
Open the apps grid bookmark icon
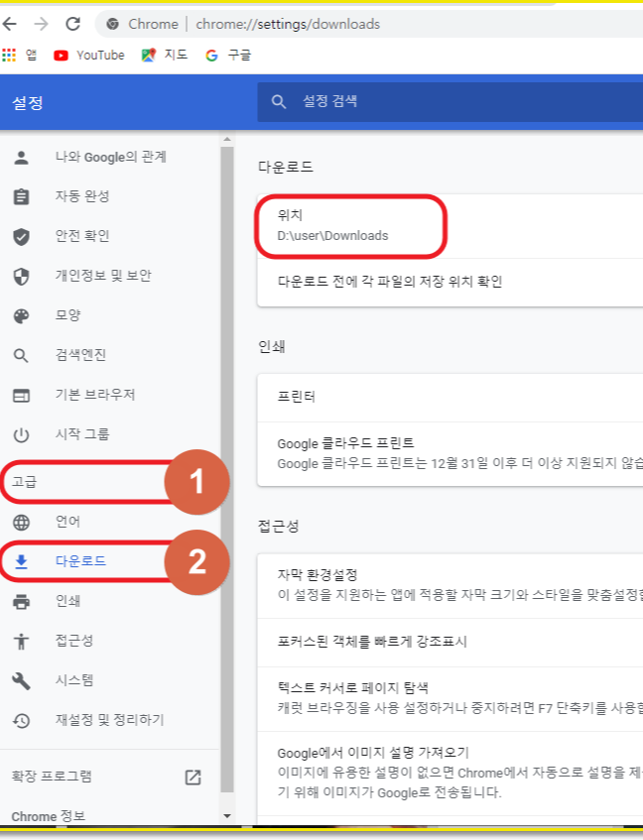[9, 55]
